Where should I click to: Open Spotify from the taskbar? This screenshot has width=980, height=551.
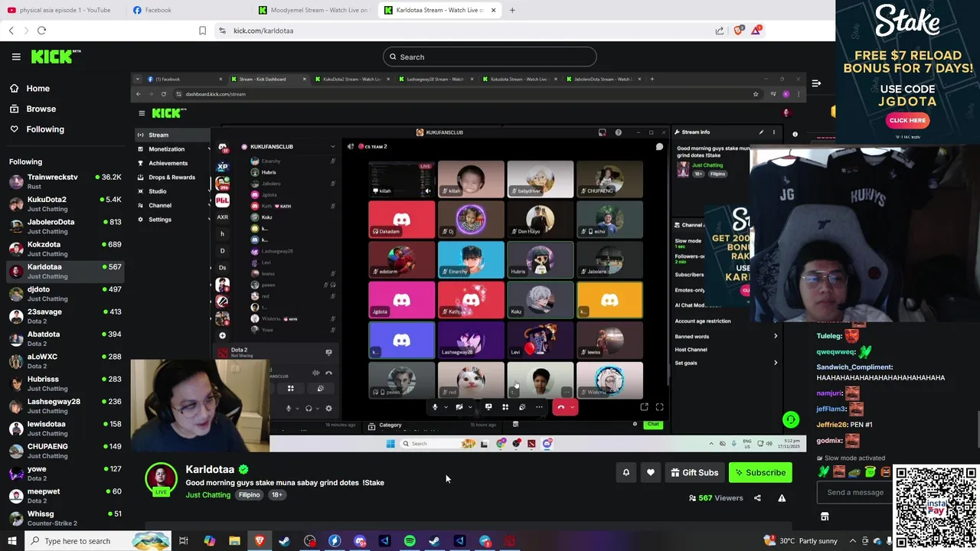click(410, 541)
